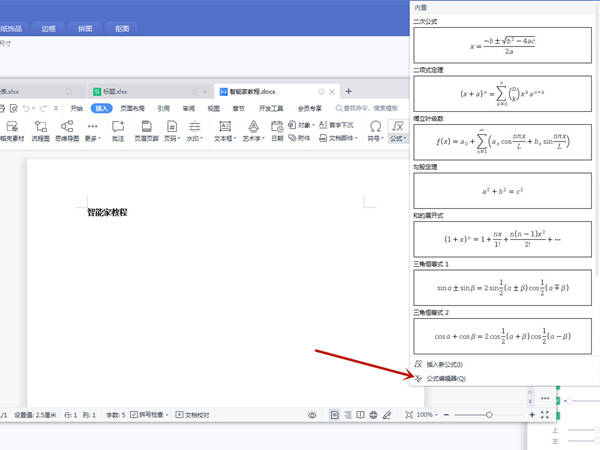Switch to reading view book icon

point(360,415)
